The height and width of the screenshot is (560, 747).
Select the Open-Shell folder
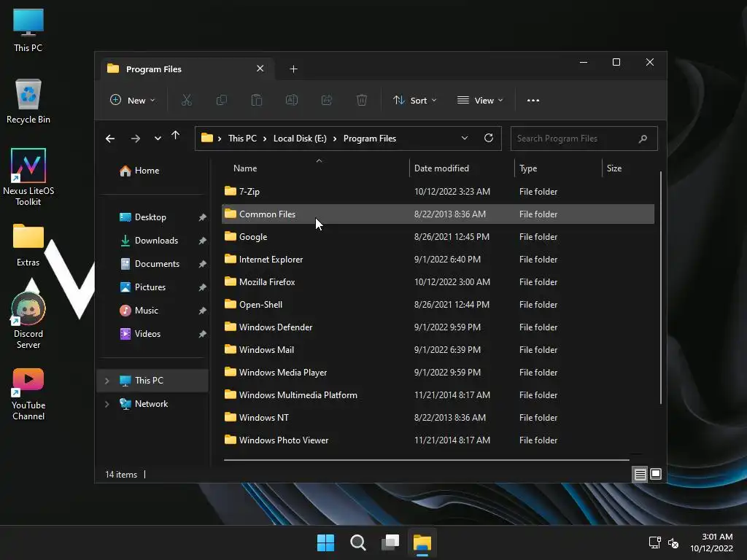[438, 305]
